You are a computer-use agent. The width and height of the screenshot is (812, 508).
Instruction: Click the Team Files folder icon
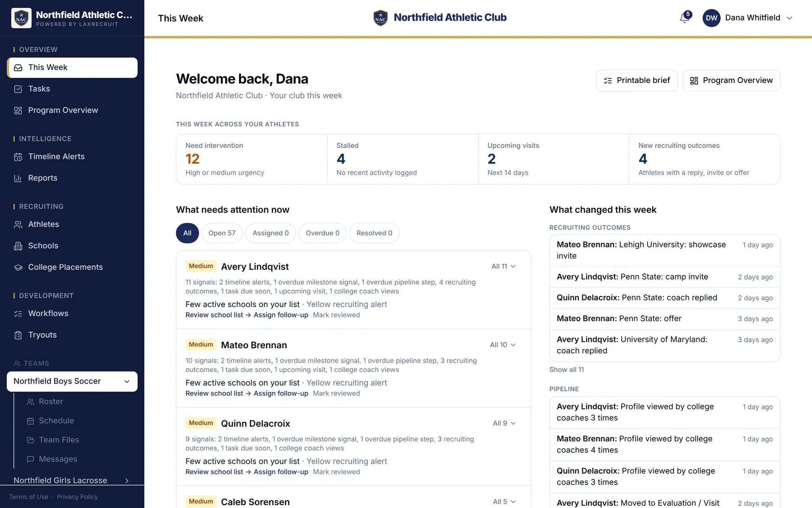[x=31, y=440]
